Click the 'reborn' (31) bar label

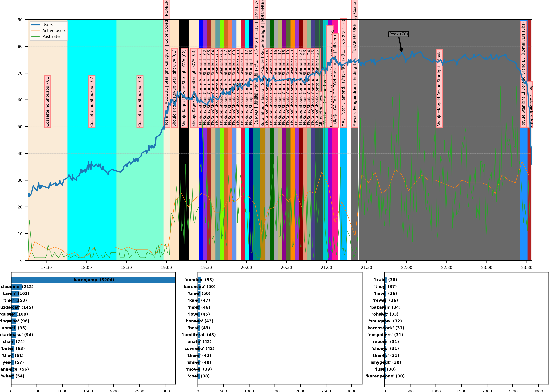385,341
